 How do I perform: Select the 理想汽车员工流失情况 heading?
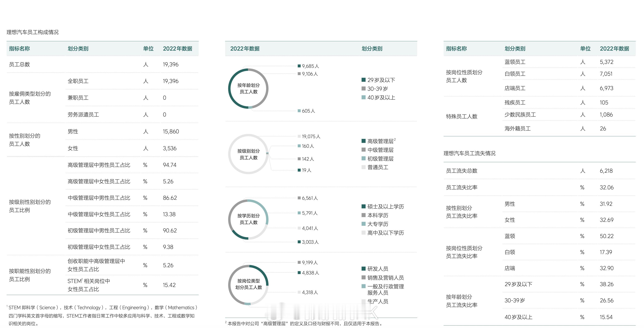pyautogui.click(x=469, y=153)
